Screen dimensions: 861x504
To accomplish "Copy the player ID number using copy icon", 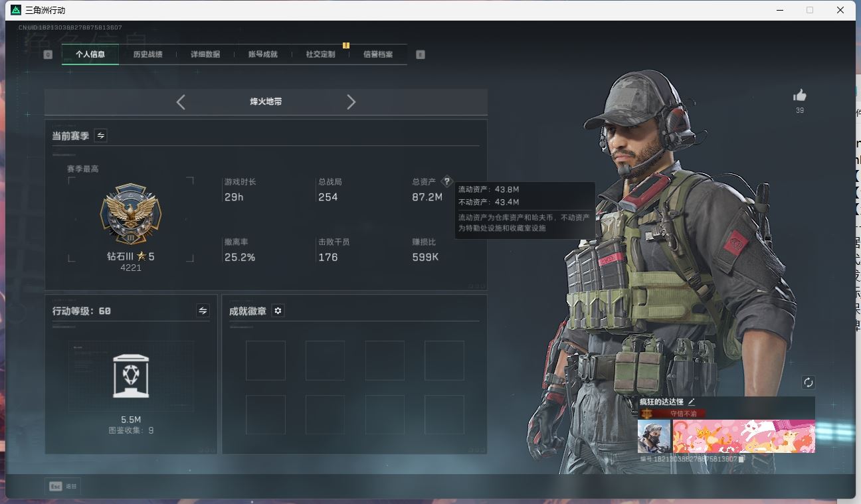I will click(x=742, y=459).
